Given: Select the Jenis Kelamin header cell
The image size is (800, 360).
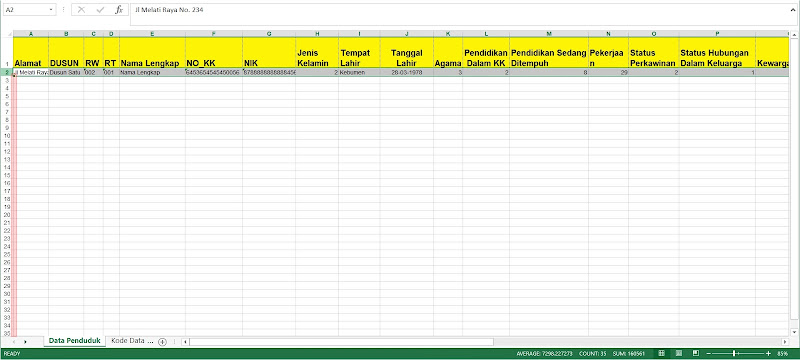Looking at the screenshot, I should click(317, 53).
